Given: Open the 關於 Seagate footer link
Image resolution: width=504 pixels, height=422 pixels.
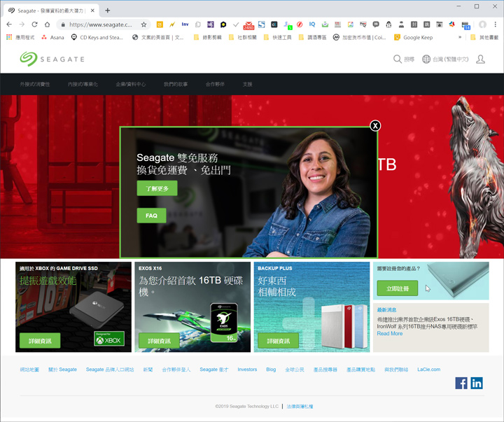Looking at the screenshot, I should tap(62, 370).
